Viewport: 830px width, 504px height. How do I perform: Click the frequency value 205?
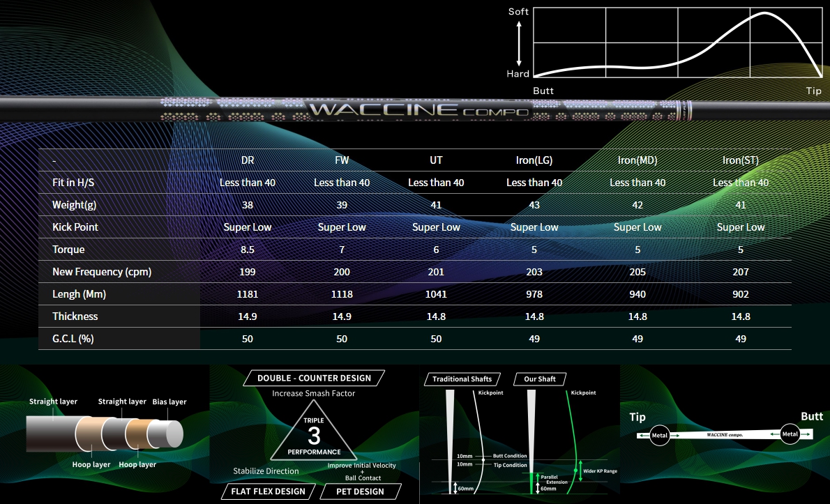[x=637, y=272]
